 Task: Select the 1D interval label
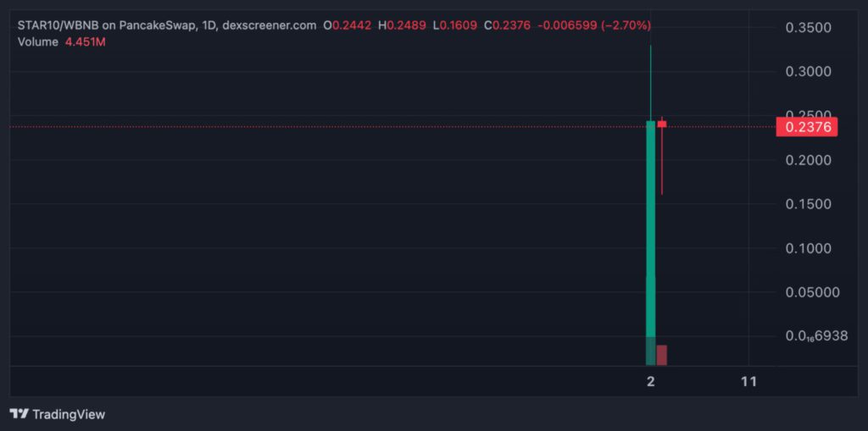[208, 25]
